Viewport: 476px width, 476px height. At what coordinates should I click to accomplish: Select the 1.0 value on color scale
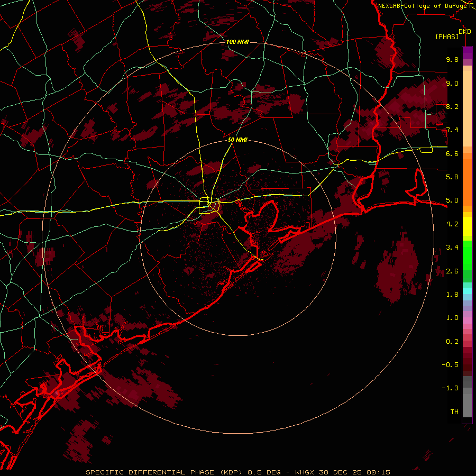coord(452,318)
